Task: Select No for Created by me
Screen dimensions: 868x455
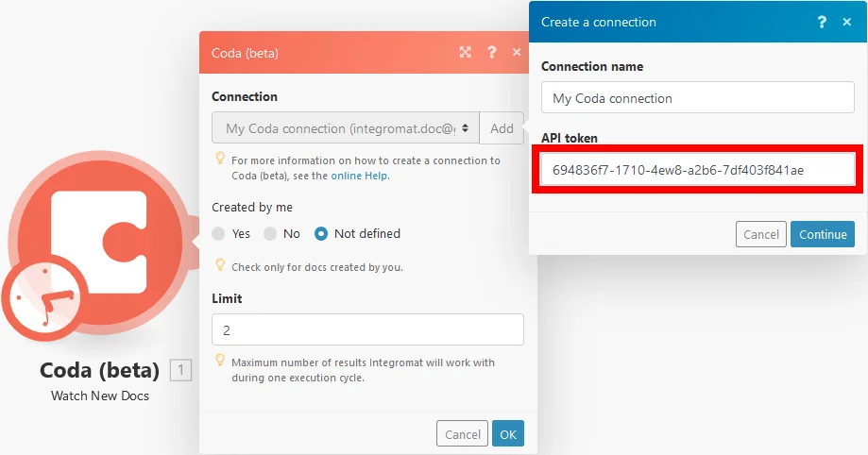Action: (x=270, y=233)
